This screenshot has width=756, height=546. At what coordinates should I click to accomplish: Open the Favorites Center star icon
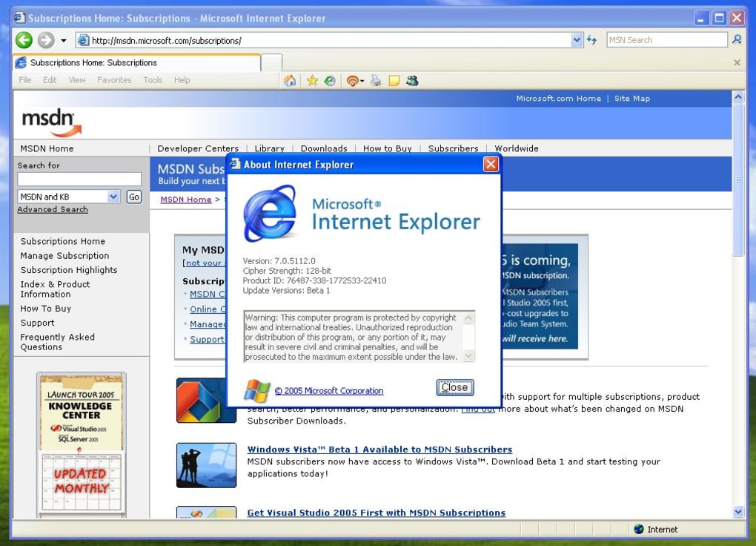[312, 80]
